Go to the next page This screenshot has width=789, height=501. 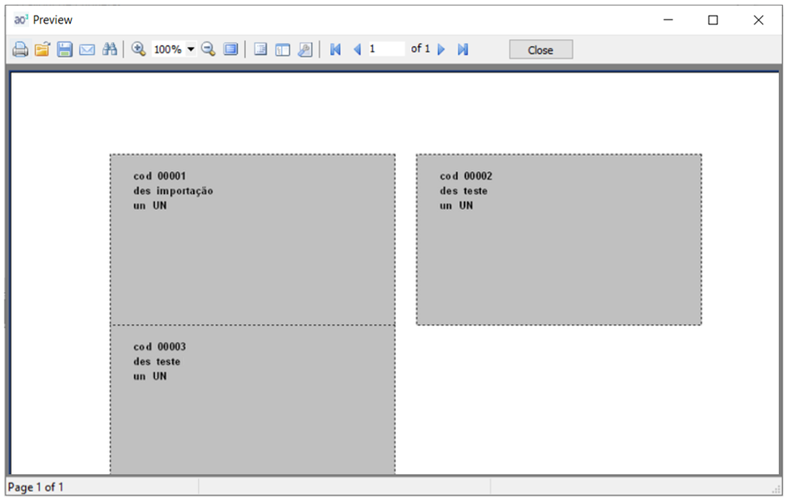(441, 49)
